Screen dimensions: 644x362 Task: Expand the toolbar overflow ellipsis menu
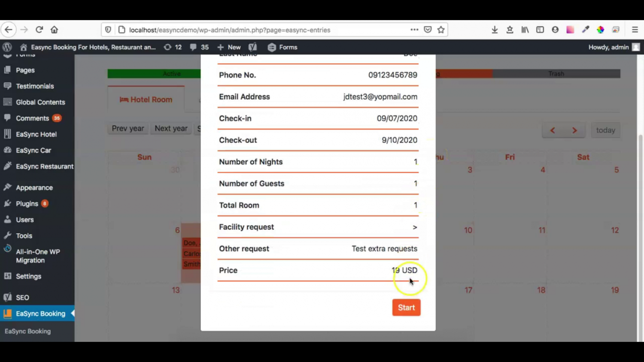[x=414, y=30]
